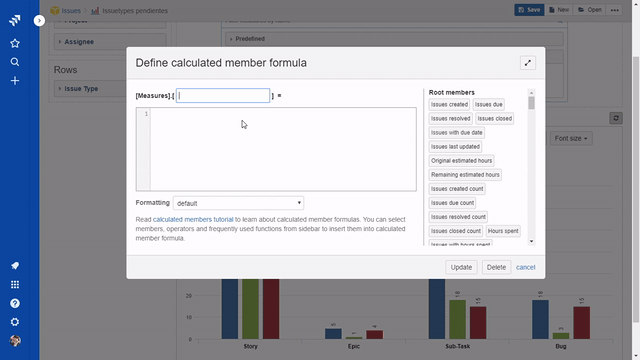The width and height of the screenshot is (640, 360).
Task: Expand Assignee dimension
Action: pos(110,42)
